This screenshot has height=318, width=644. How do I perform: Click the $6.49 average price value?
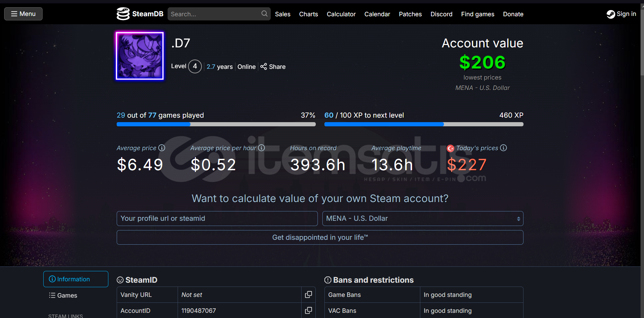point(140,165)
